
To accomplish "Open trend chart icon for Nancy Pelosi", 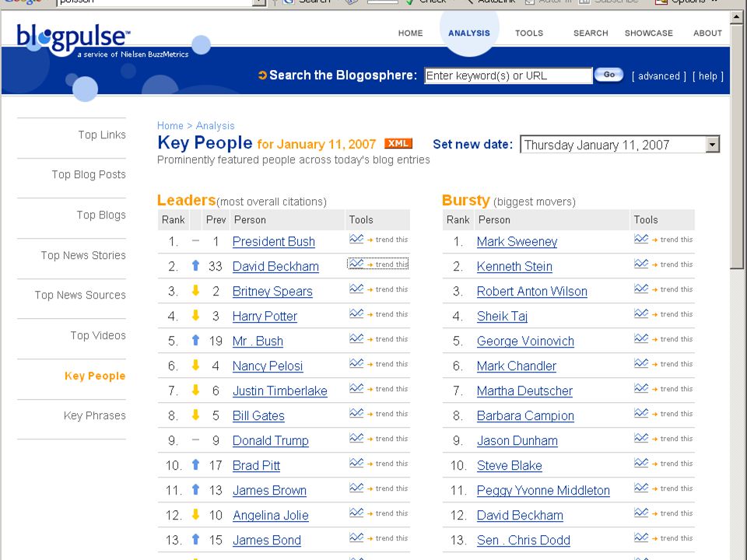I will (356, 363).
